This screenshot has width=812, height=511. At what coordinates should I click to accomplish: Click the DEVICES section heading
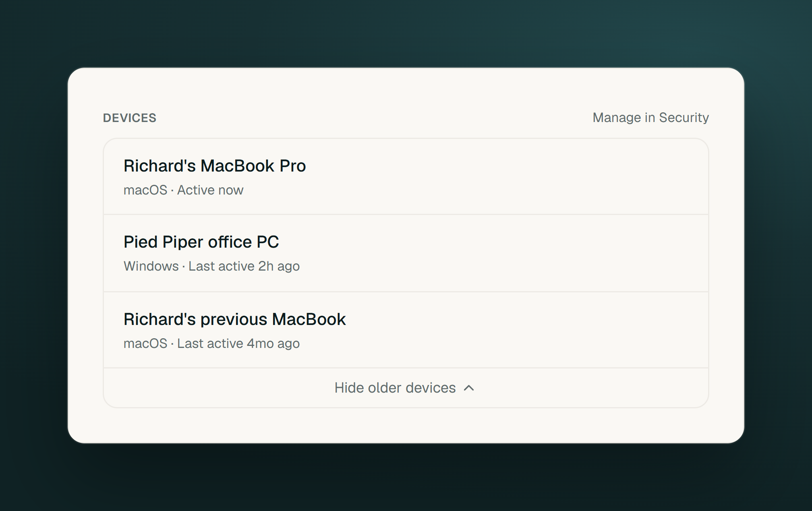pyautogui.click(x=130, y=118)
